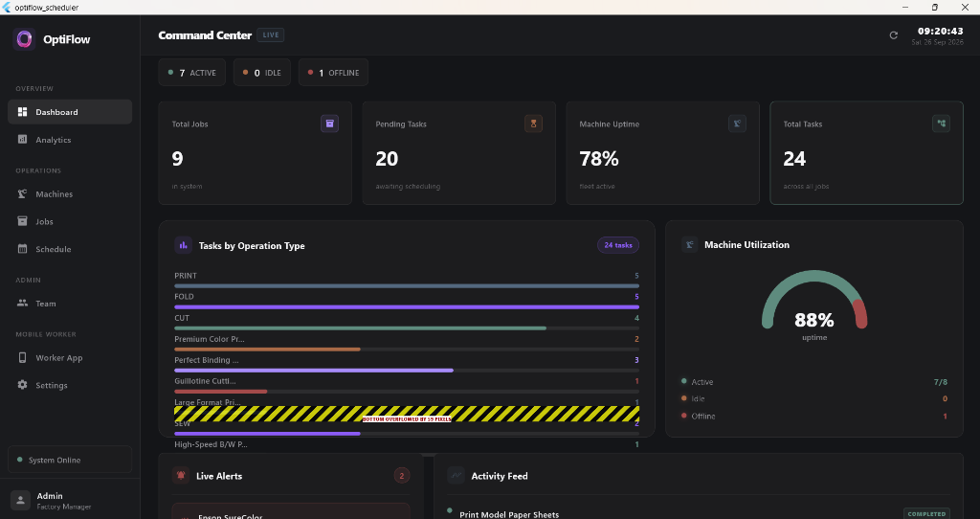Open the Team admin page
Image resolution: width=980 pixels, height=519 pixels.
70,304
